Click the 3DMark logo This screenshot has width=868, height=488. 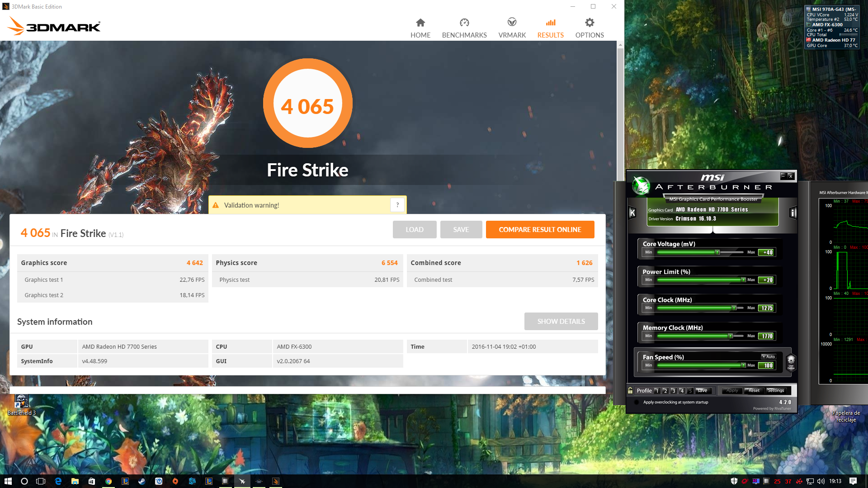click(54, 26)
